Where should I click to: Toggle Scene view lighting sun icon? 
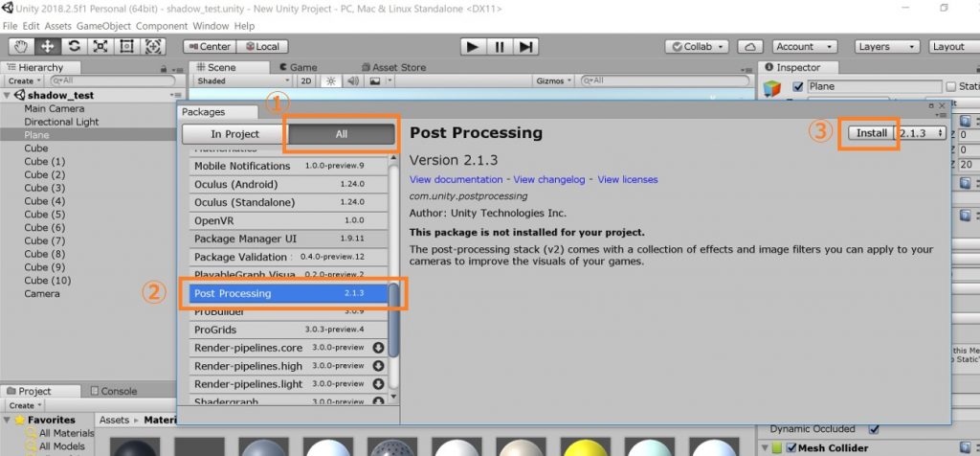pos(330,80)
